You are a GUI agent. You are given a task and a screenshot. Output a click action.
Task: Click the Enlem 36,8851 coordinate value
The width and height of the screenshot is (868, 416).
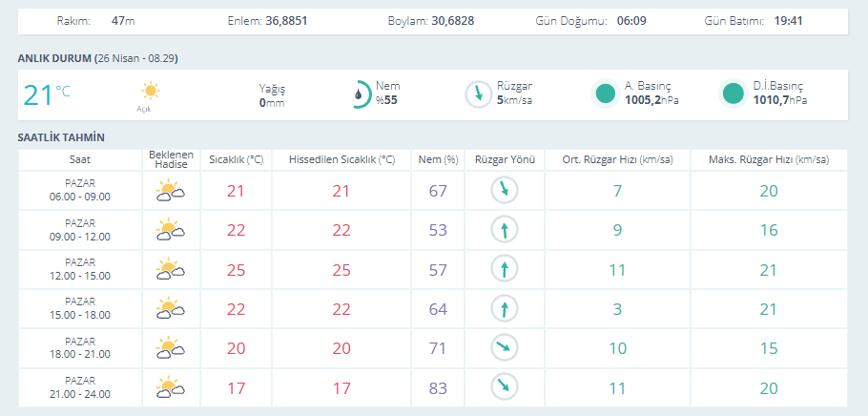coord(287,20)
